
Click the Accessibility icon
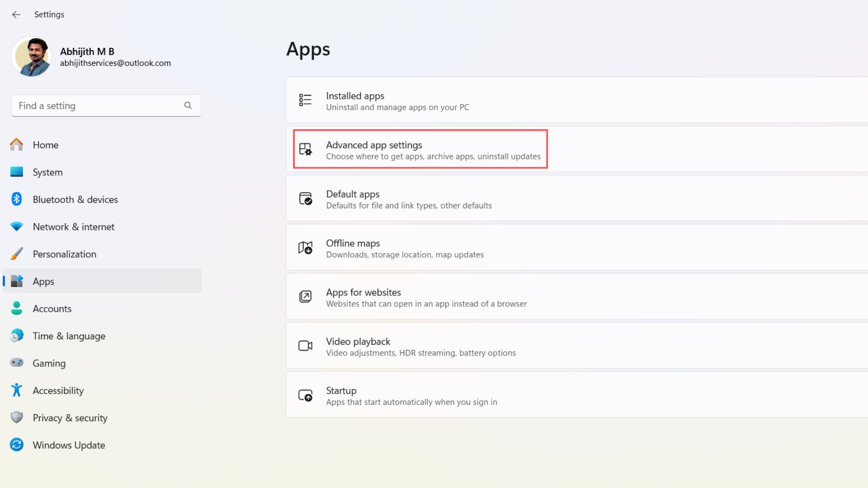pyautogui.click(x=17, y=390)
